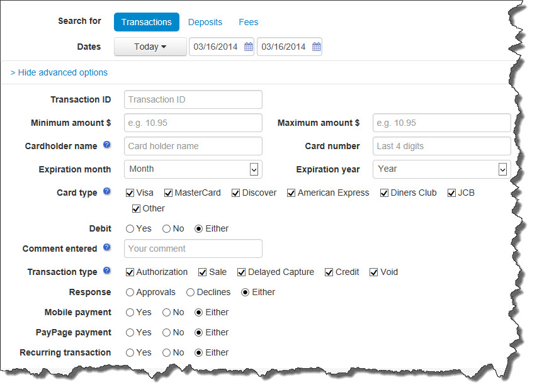The image size is (537, 392).
Task: Choose No for Recurring transaction
Action: [x=167, y=353]
